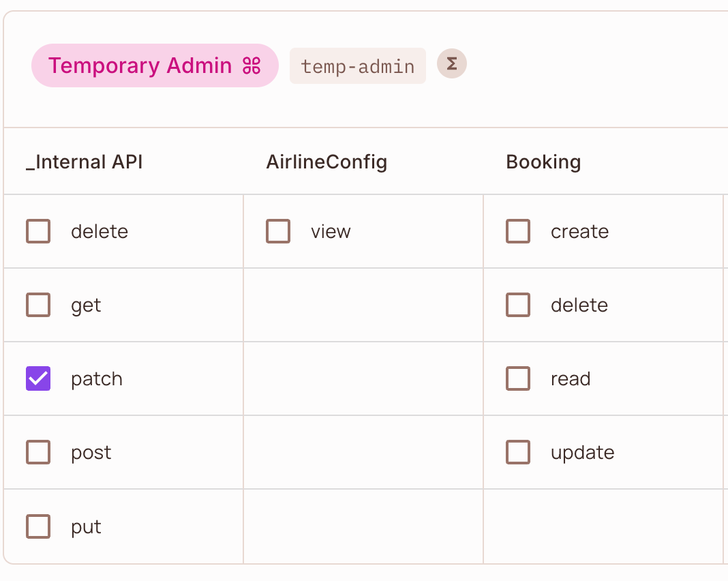Screen dimensions: 728x581
Task: Click the temp-admin identifier label
Action: pos(357,65)
